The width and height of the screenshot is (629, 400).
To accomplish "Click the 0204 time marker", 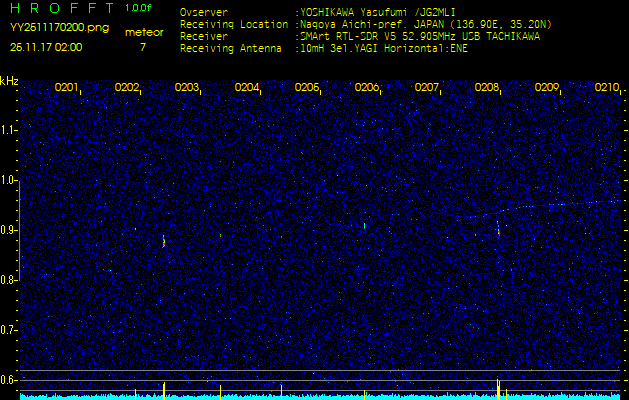I will pos(246,87).
